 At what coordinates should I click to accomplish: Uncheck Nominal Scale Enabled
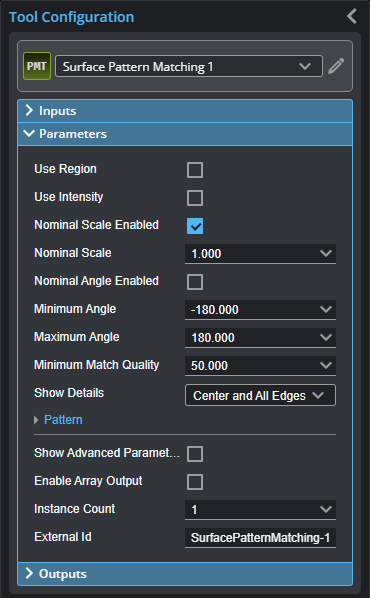pyautogui.click(x=195, y=226)
